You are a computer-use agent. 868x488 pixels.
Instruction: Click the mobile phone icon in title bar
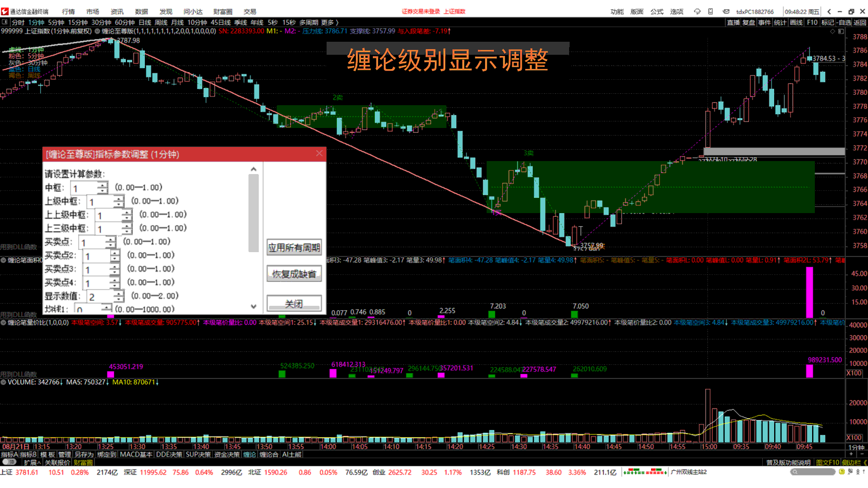(711, 11)
